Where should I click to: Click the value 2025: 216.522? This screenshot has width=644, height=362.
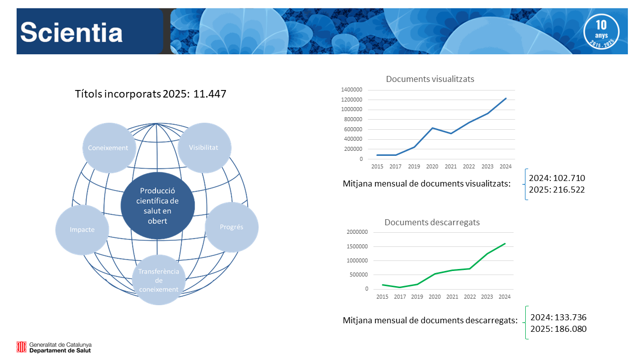(557, 190)
